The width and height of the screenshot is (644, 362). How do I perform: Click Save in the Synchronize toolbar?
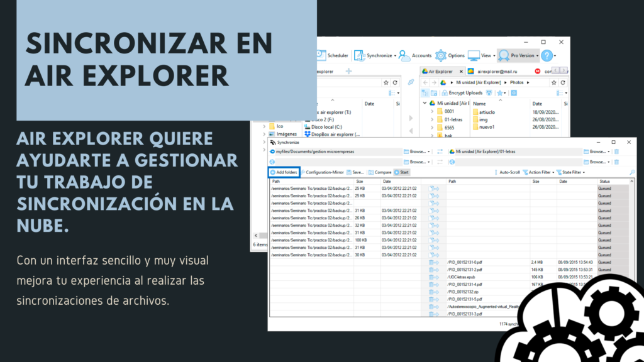[x=355, y=172]
